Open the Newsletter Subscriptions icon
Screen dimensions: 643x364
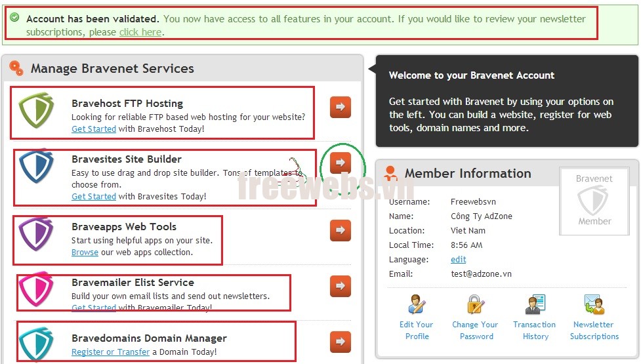click(x=594, y=305)
